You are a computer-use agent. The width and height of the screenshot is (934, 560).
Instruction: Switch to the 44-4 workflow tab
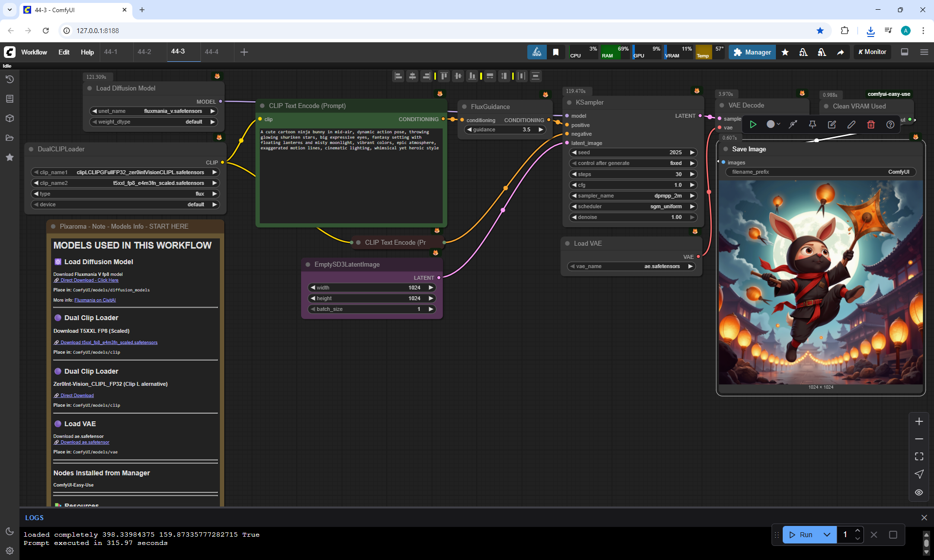click(x=212, y=52)
